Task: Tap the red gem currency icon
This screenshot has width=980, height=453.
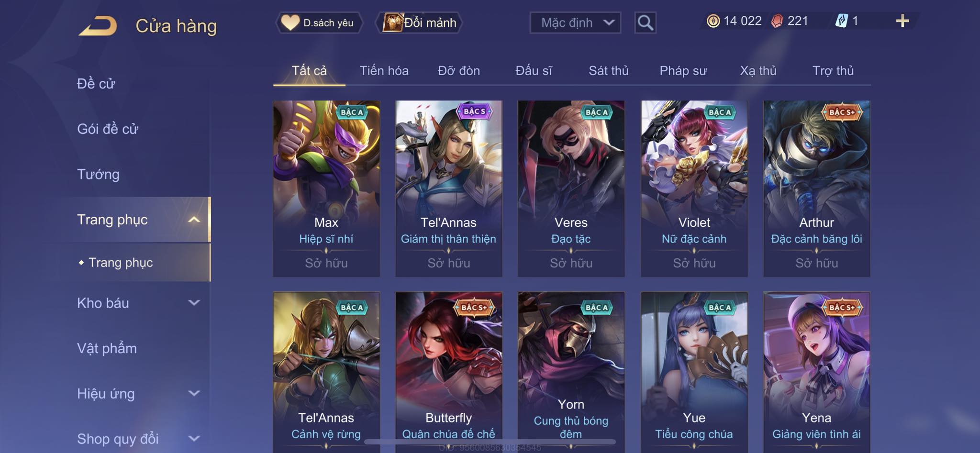Action: pos(777,21)
